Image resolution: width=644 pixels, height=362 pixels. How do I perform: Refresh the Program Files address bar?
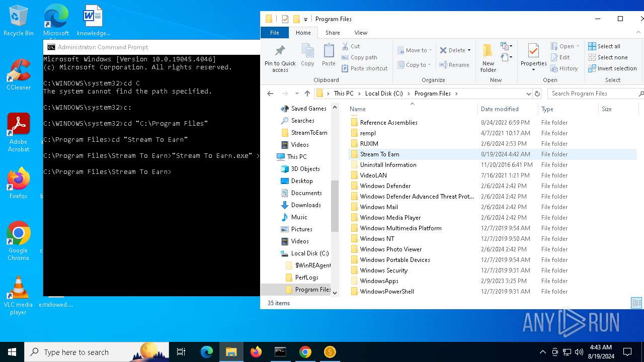pyautogui.click(x=537, y=94)
